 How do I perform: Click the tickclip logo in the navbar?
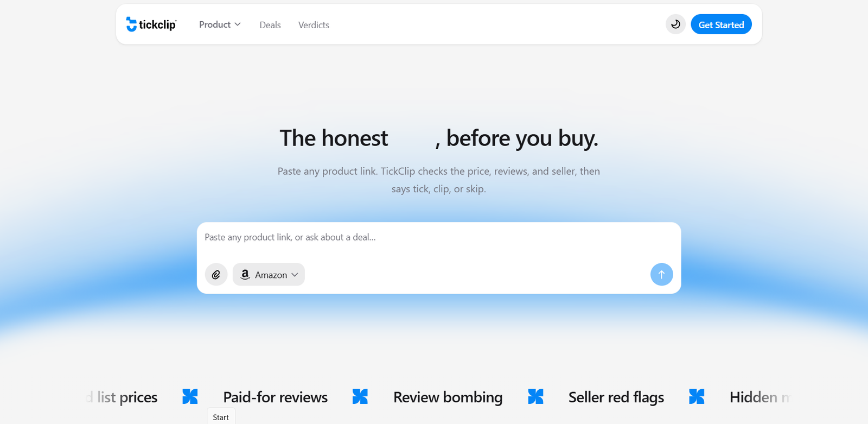point(151,24)
